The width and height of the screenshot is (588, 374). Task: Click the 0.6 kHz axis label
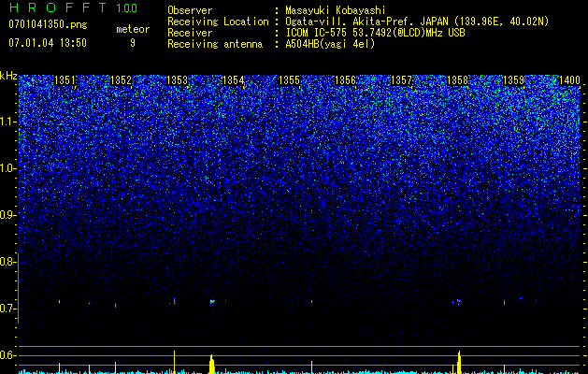click(x=7, y=355)
